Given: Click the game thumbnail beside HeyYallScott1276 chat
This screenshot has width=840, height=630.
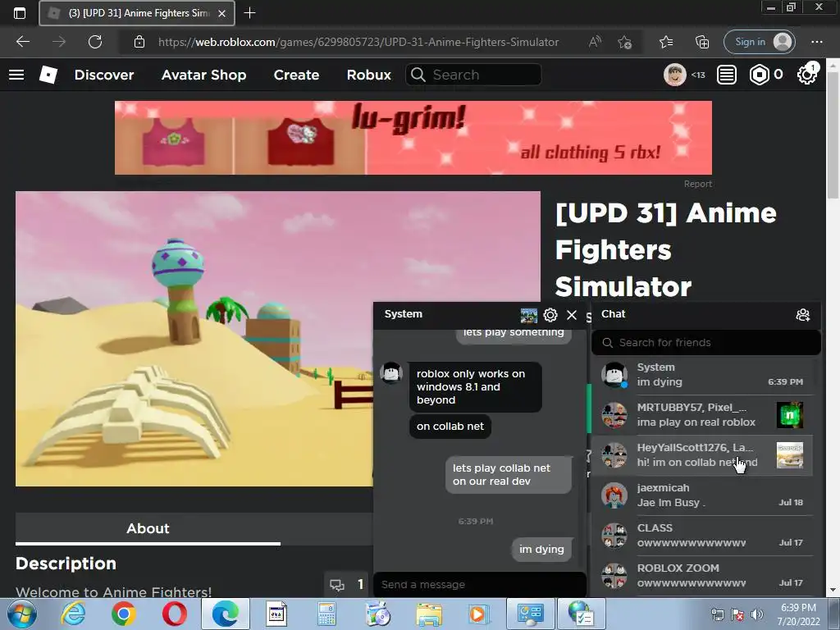Looking at the screenshot, I should [790, 455].
